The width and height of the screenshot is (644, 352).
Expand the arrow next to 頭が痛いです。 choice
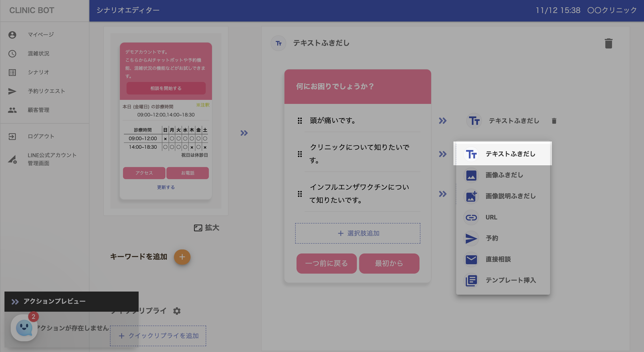[443, 121]
